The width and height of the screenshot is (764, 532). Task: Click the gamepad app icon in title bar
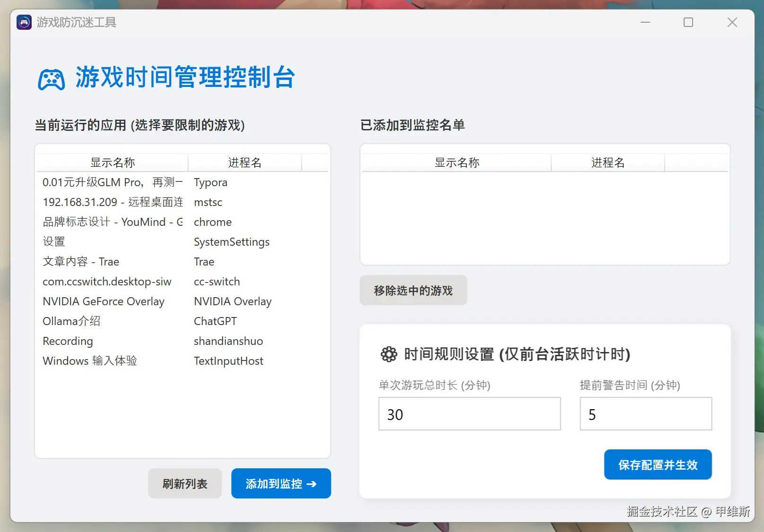click(x=24, y=22)
